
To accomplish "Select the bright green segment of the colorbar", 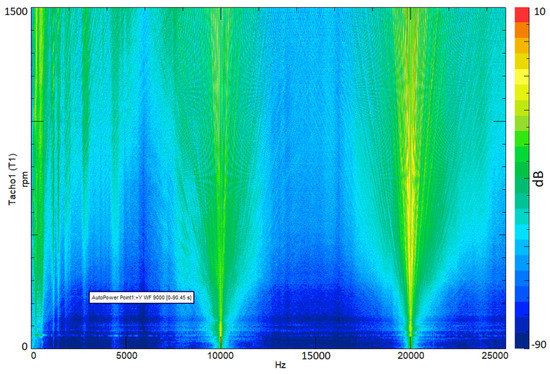I will click(x=522, y=139).
